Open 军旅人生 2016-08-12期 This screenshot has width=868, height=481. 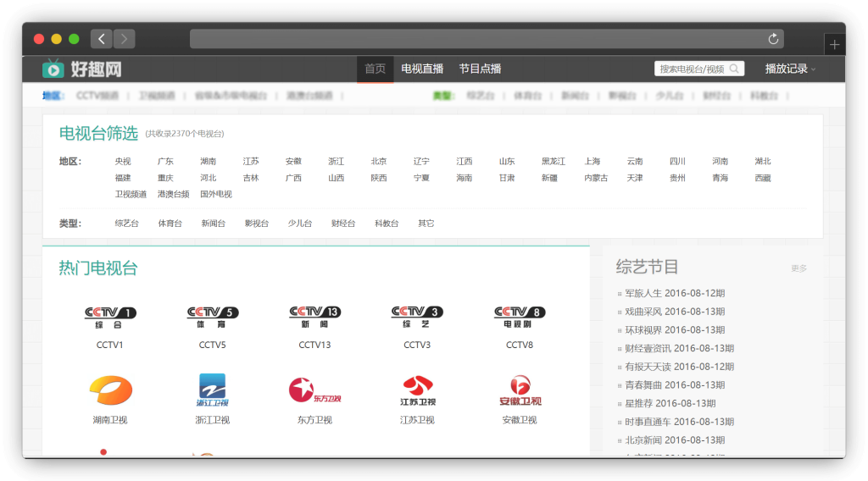(675, 294)
